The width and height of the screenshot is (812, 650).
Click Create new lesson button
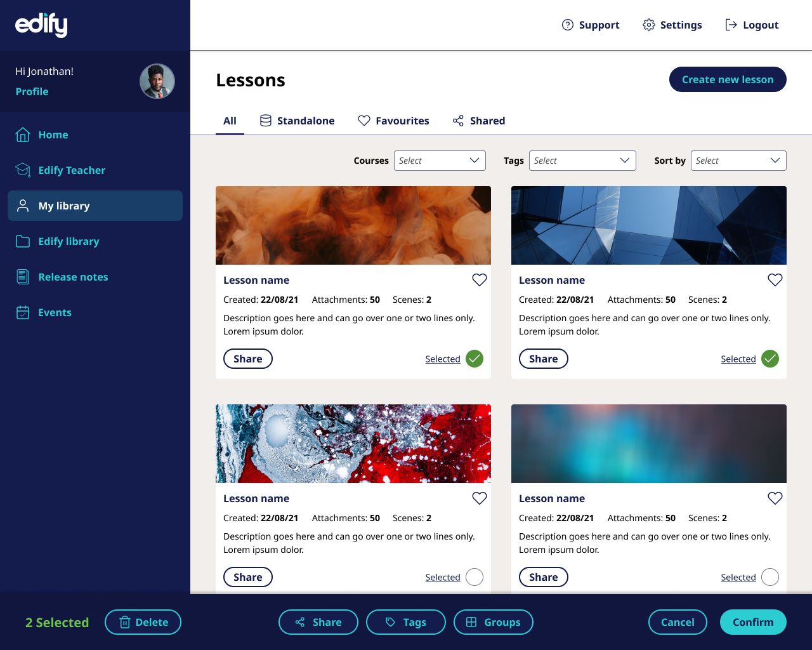tap(728, 79)
